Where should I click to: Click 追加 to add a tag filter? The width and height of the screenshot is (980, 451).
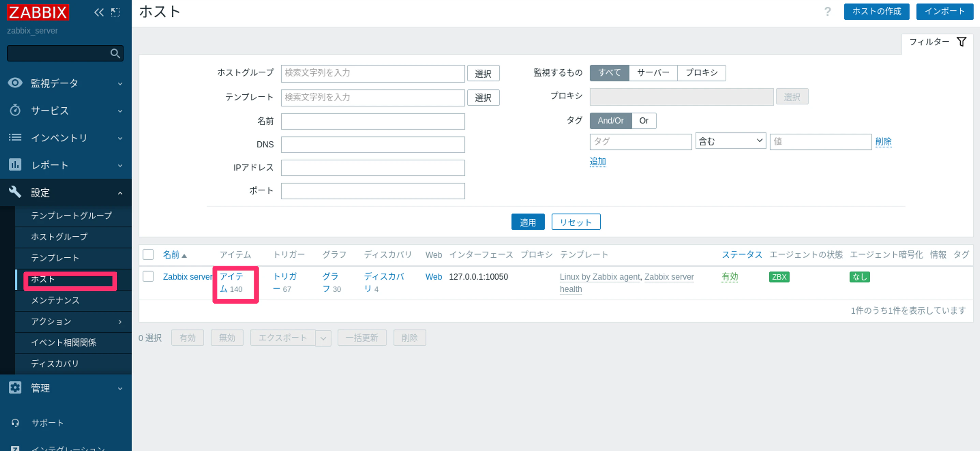(598, 161)
